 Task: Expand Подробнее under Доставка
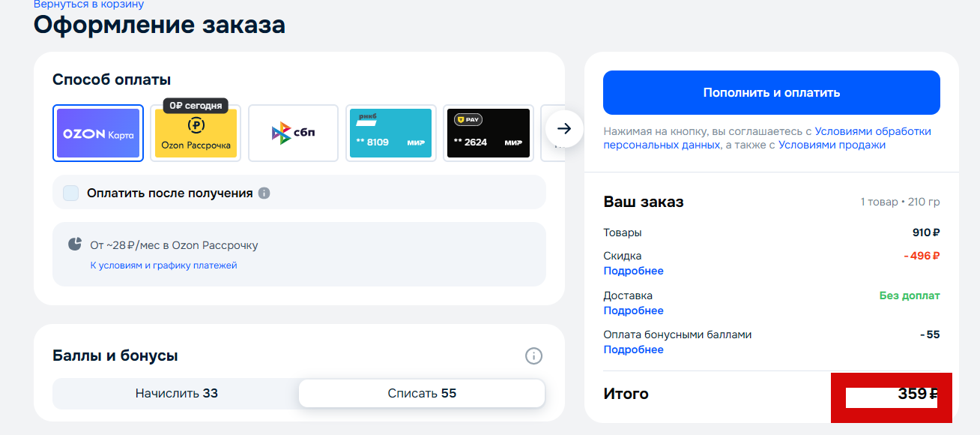coord(634,310)
